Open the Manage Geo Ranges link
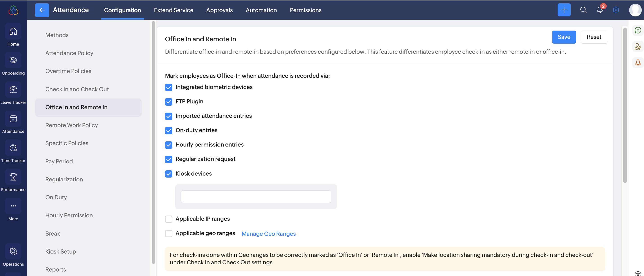Image resolution: width=644 pixels, height=276 pixels. coord(268,234)
